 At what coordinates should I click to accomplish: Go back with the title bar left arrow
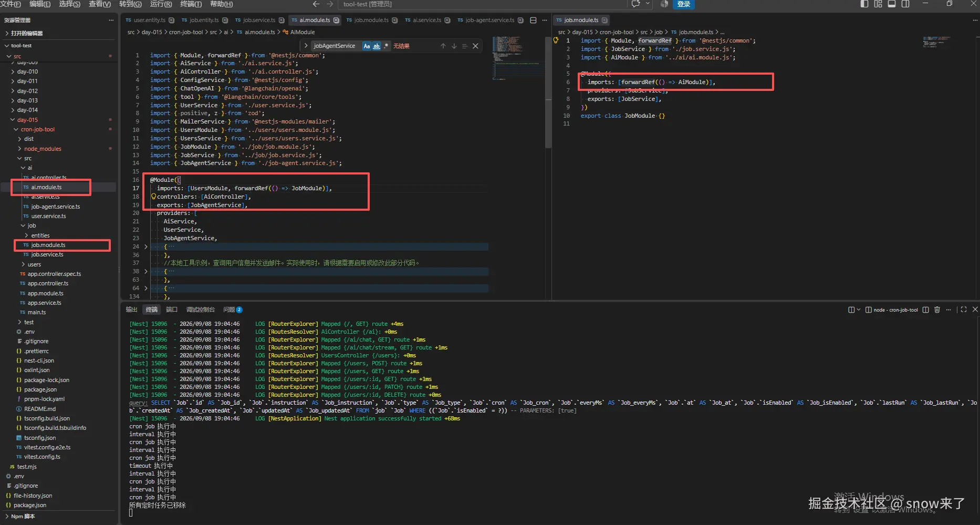pos(316,4)
